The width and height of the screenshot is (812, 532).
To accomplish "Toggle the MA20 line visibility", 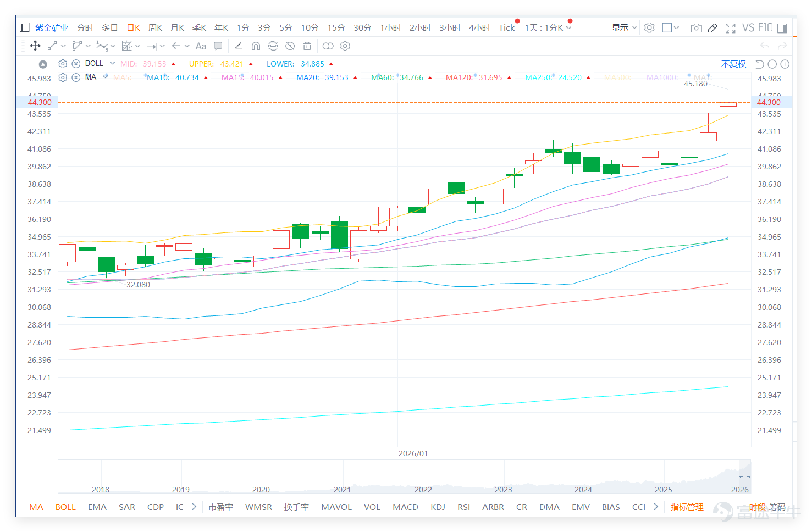I will click(x=322, y=77).
